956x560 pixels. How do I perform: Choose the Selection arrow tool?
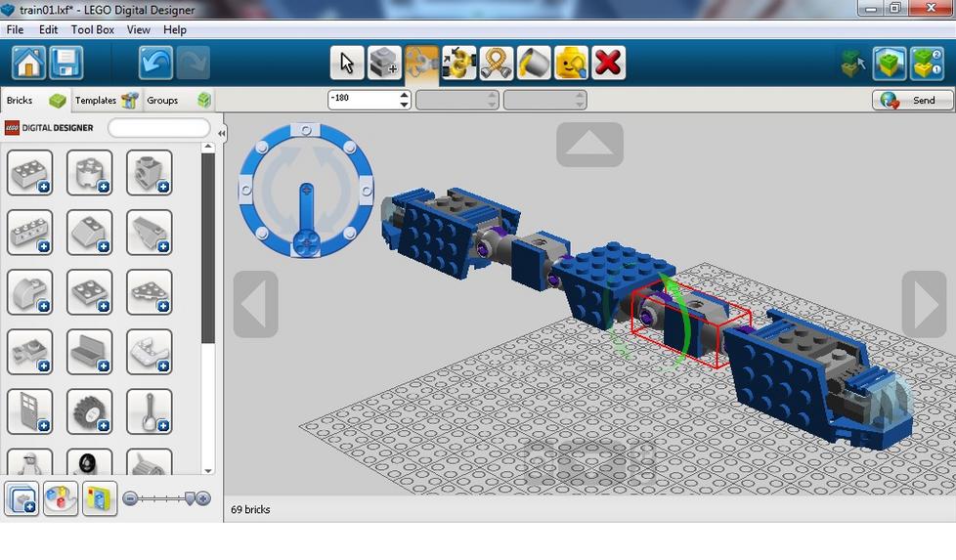point(346,64)
